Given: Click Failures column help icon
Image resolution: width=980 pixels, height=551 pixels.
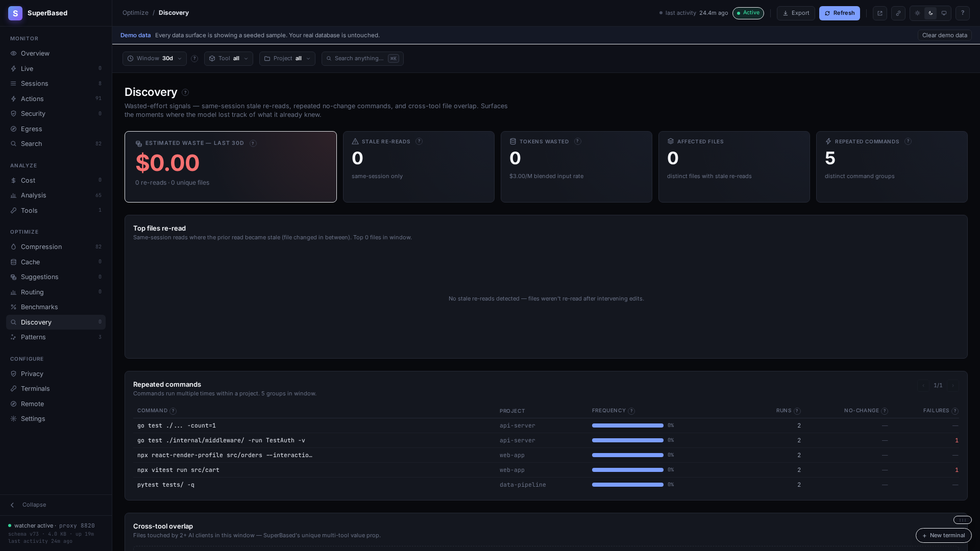Looking at the screenshot, I should 955,411.
